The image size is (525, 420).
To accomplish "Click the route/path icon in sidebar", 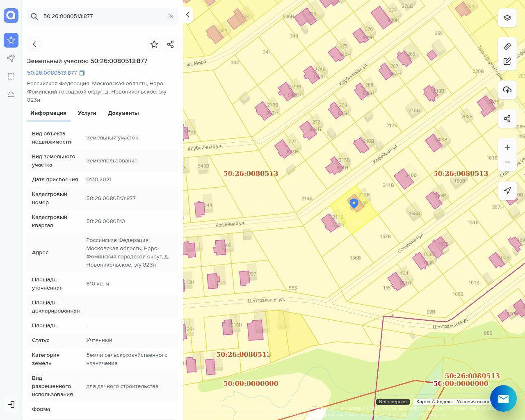I will click(11, 58).
